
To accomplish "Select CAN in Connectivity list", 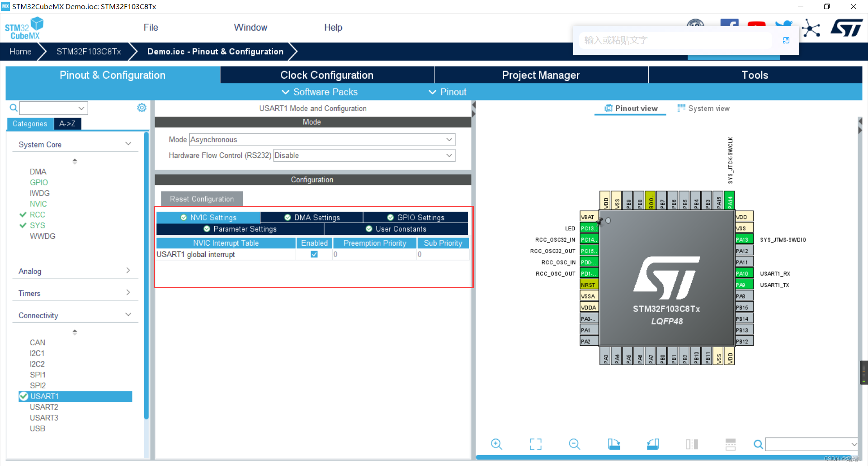I will pyautogui.click(x=38, y=342).
